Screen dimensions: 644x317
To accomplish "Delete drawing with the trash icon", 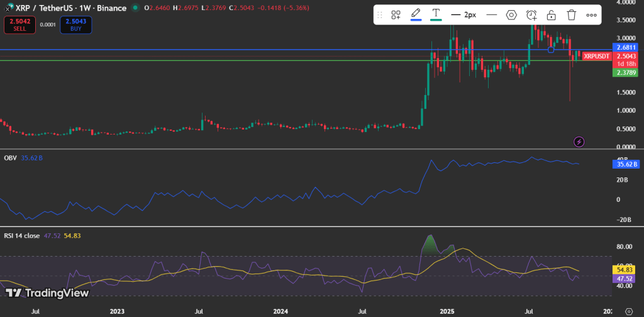I will pos(571,15).
